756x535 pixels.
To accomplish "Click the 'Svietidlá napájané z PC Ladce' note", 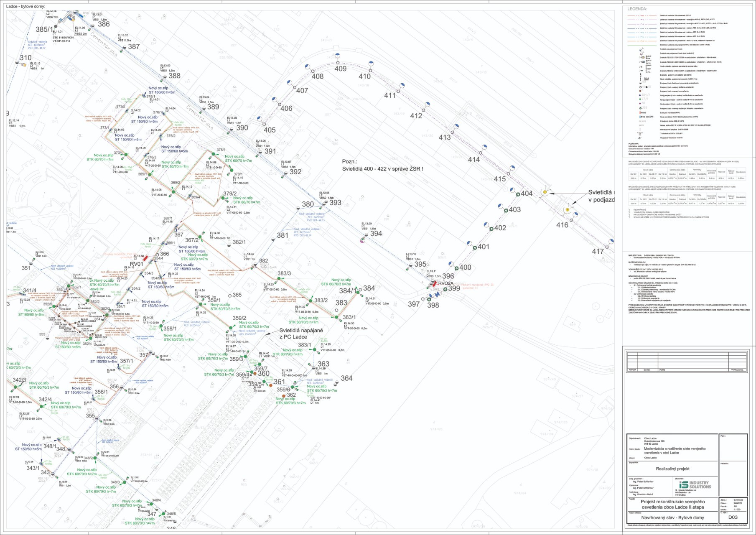I will (301, 334).
